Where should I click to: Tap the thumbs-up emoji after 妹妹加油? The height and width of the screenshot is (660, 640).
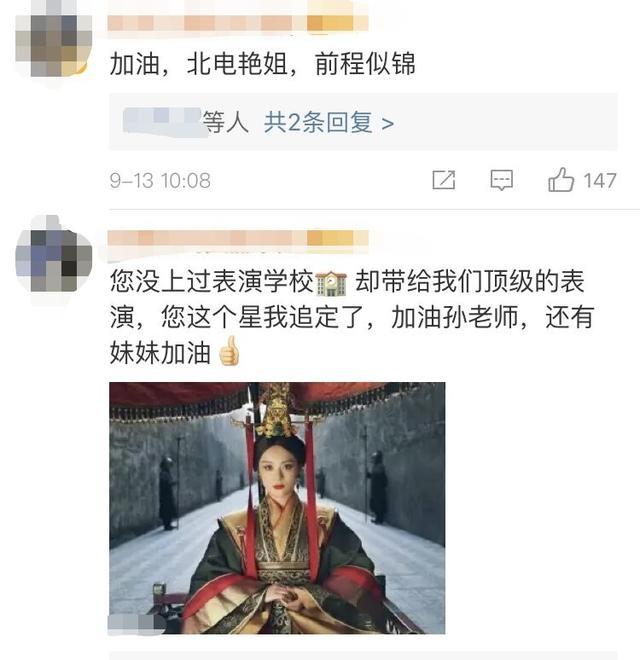[x=229, y=351]
